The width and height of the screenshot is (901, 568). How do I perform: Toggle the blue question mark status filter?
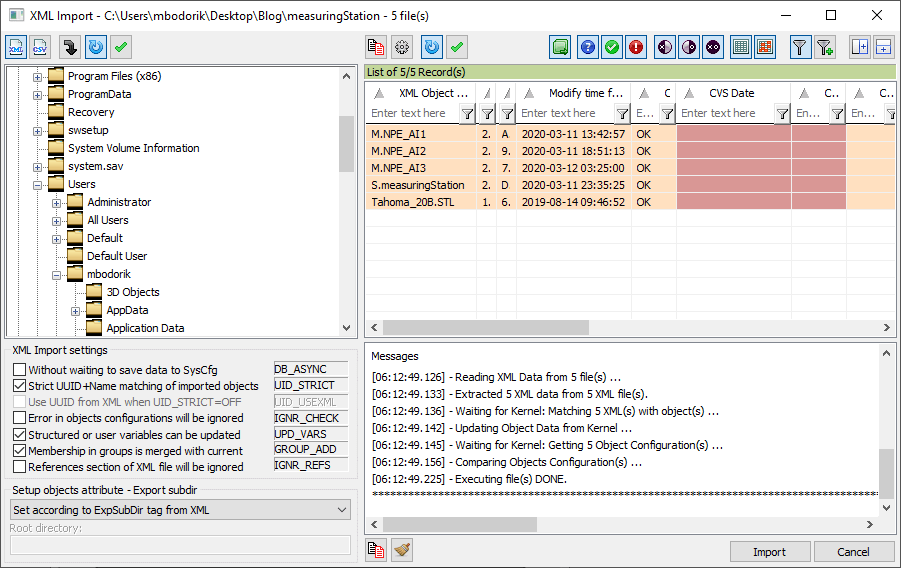(588, 47)
